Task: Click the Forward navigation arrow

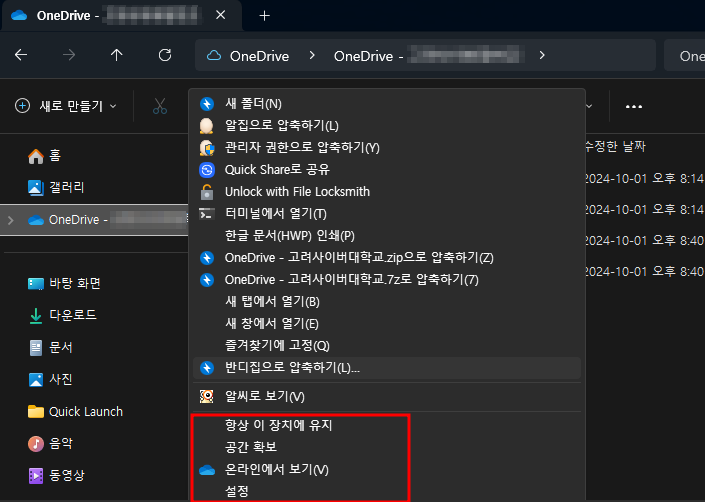Action: [x=69, y=55]
